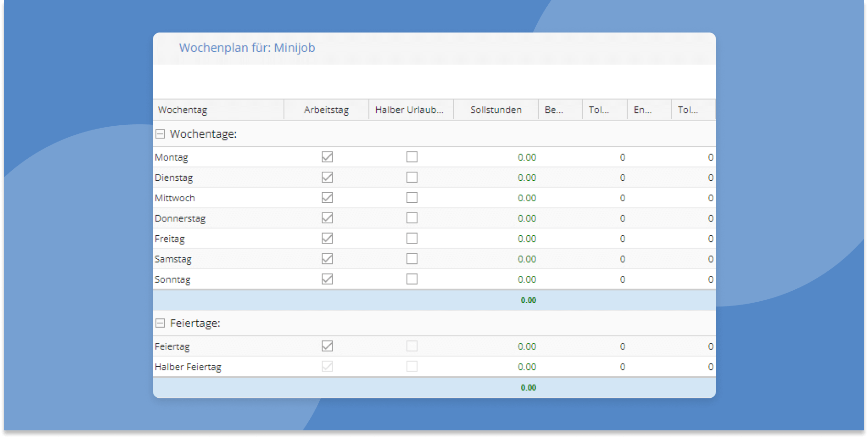Uncheck Arbeitstag for Montag
This screenshot has height=438, width=868.
(327, 157)
